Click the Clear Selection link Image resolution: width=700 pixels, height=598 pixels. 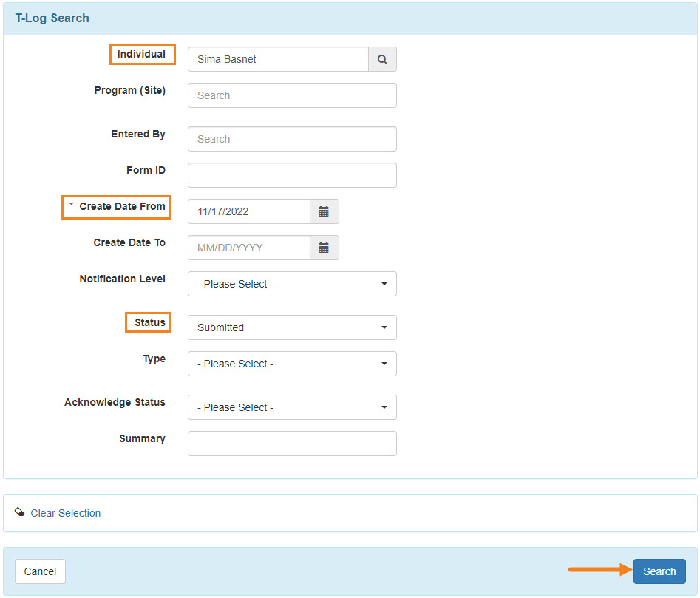pos(66,513)
